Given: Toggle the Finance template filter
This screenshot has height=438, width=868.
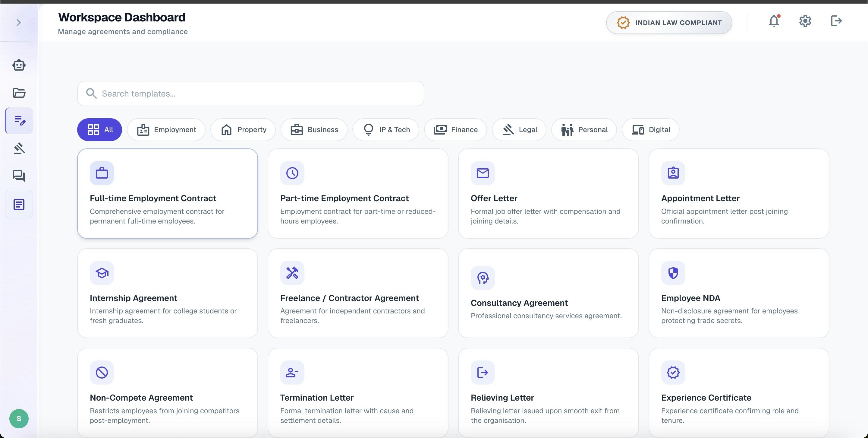Looking at the screenshot, I should [x=455, y=129].
